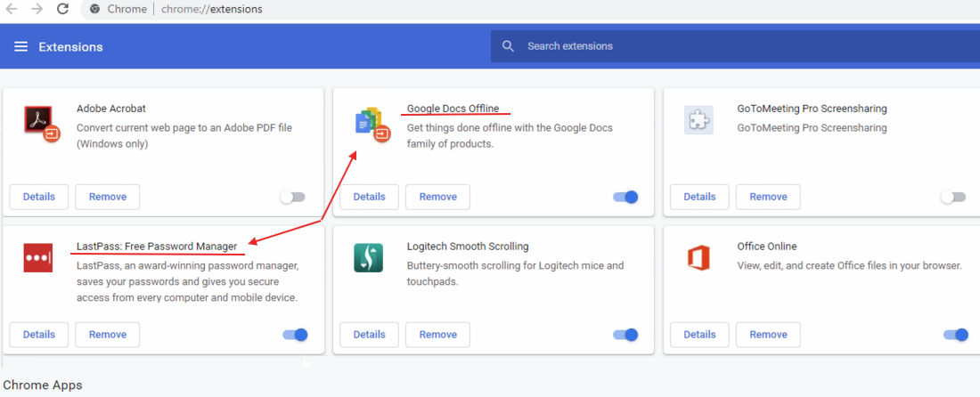Click the LastPass red icon
Viewport: 980px width, 397px height.
[x=38, y=258]
